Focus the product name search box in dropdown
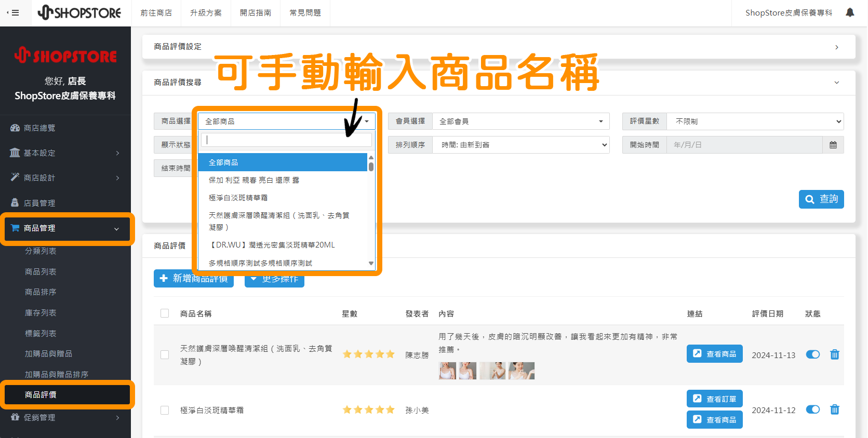The width and height of the screenshot is (868, 438). pos(287,140)
